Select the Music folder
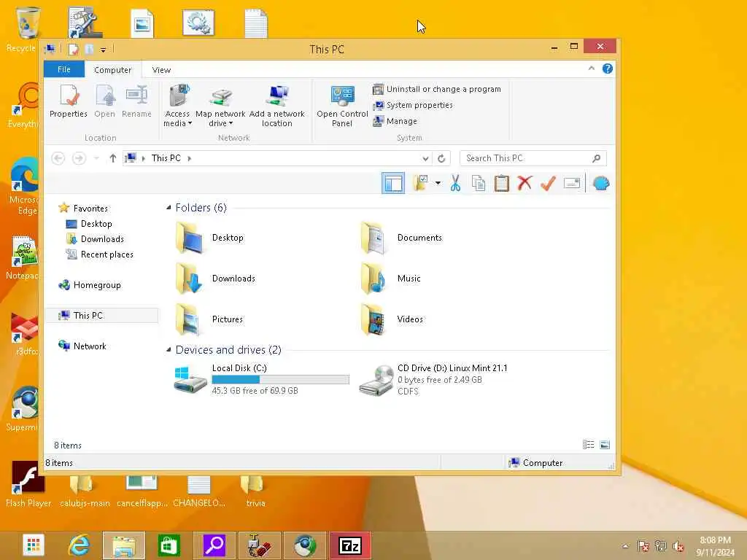The image size is (747, 560). [391, 279]
